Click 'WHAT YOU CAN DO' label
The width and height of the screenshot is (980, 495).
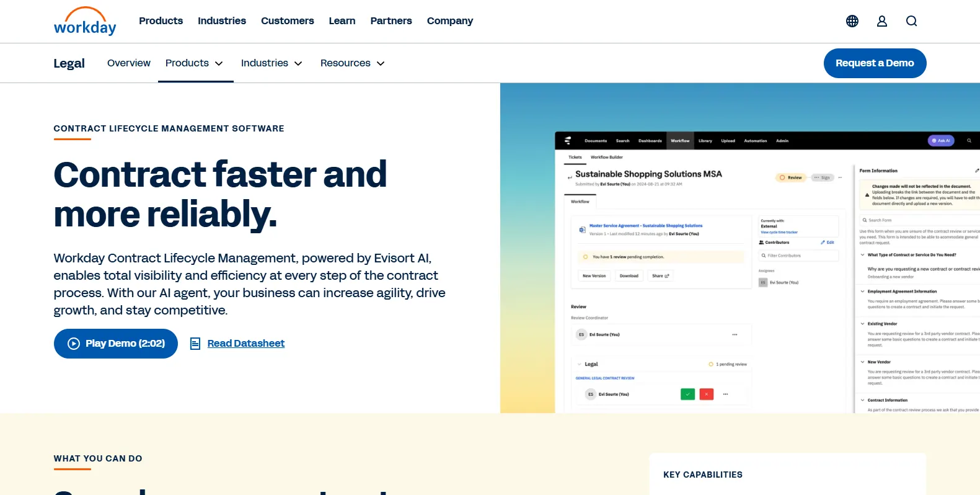click(98, 458)
